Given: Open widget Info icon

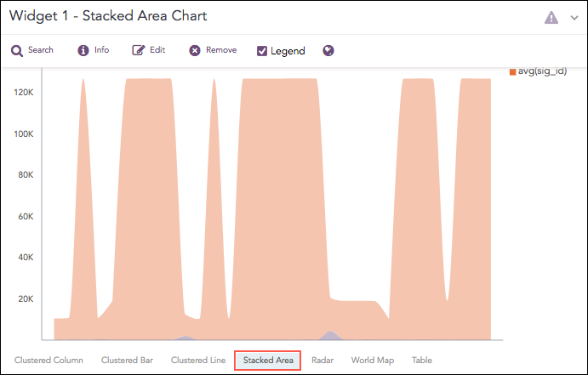Looking at the screenshot, I should coord(83,51).
